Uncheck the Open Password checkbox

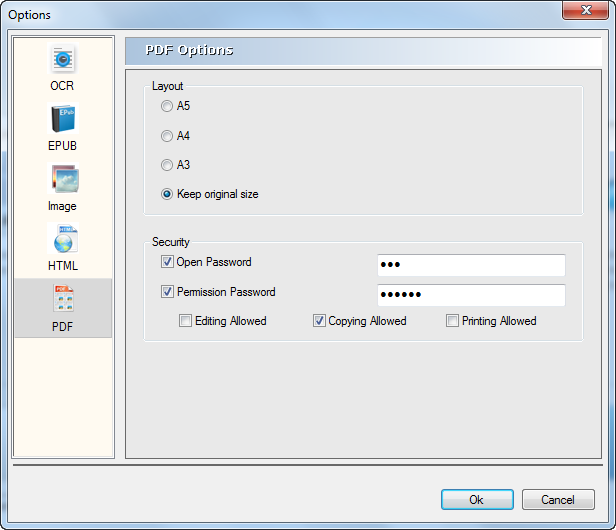[x=167, y=262]
